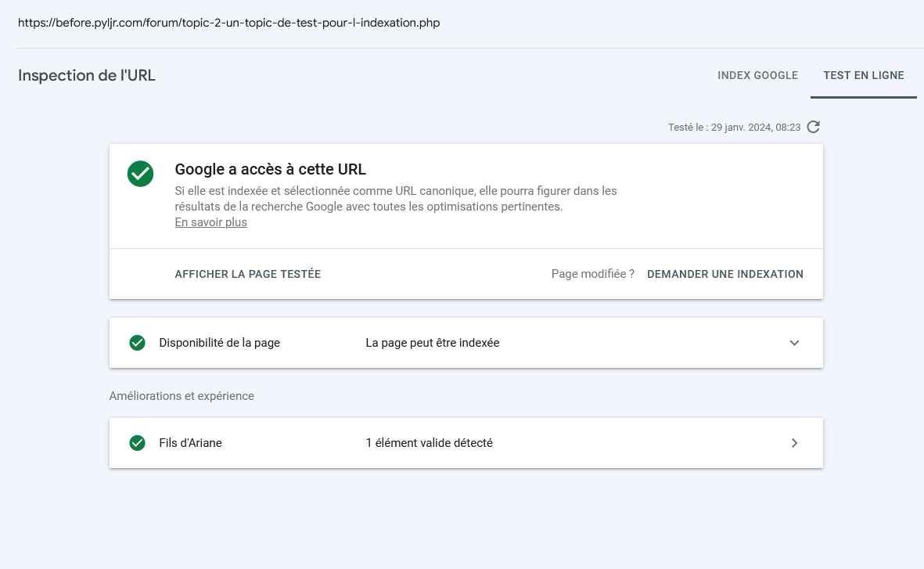
Task: Click the Inspection de l'URL page title
Action: coord(87,76)
